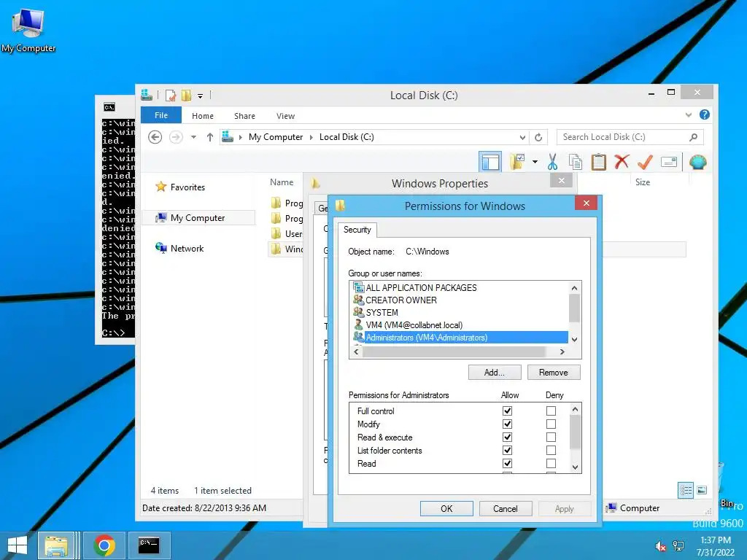Open the View ribbon tab
This screenshot has height=560, width=747.
tap(285, 116)
